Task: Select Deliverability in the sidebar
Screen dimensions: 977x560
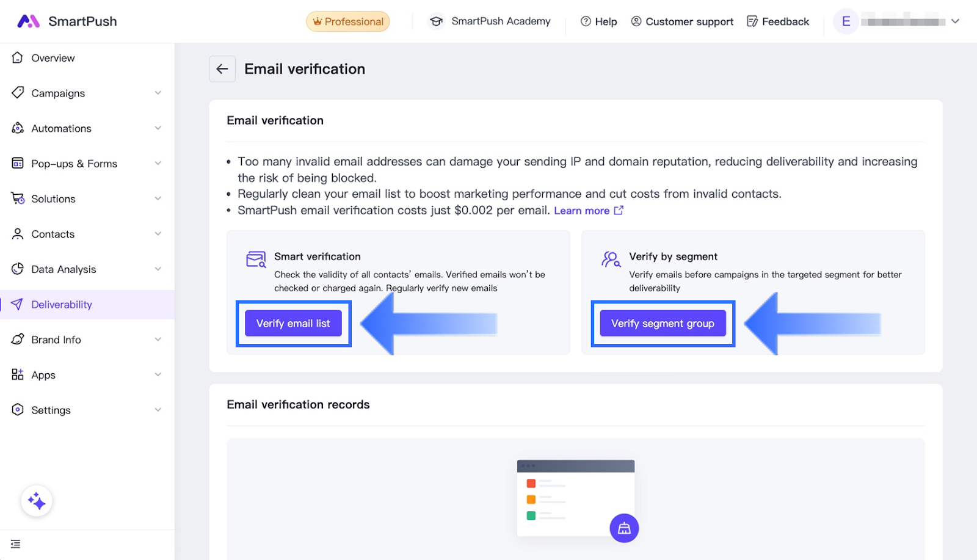Action: coord(62,305)
